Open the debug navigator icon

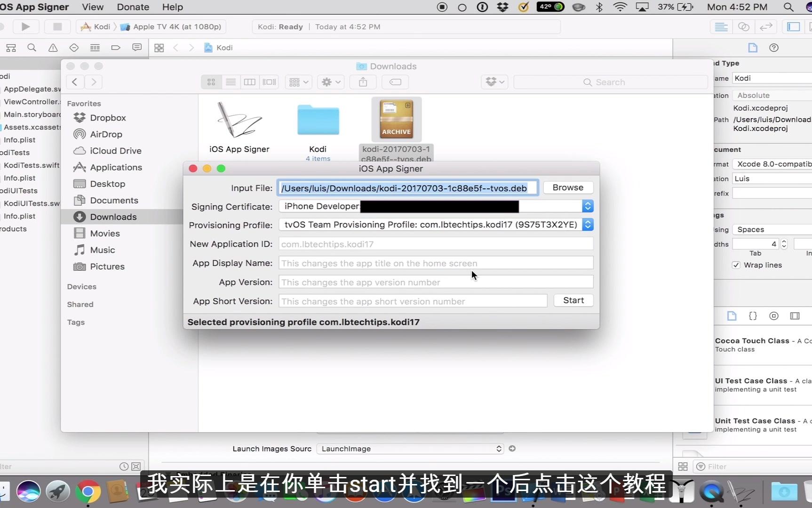[x=95, y=48]
